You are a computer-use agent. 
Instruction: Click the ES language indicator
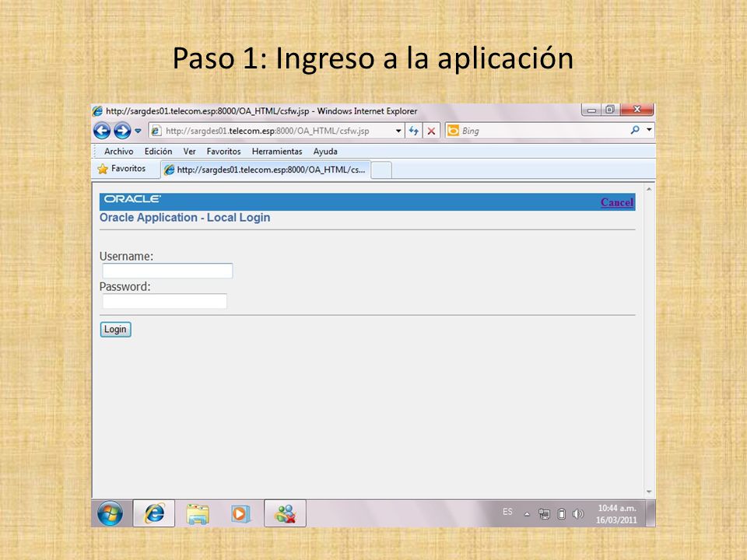coord(507,512)
